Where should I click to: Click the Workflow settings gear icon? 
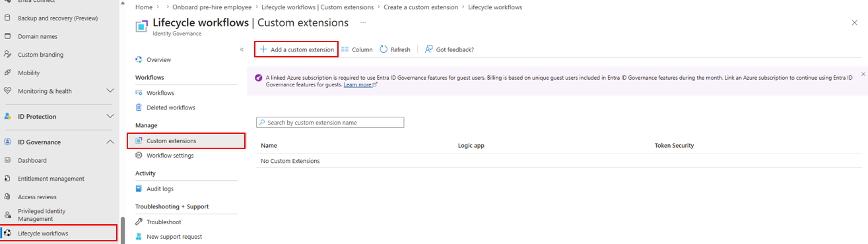coord(139,156)
